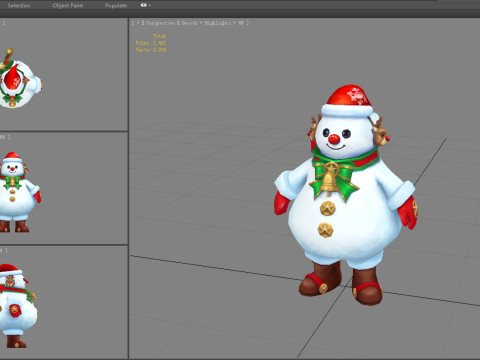Select the Polys count statistic text
Image resolution: width=480 pixels, height=360 pixels.
pos(151,43)
